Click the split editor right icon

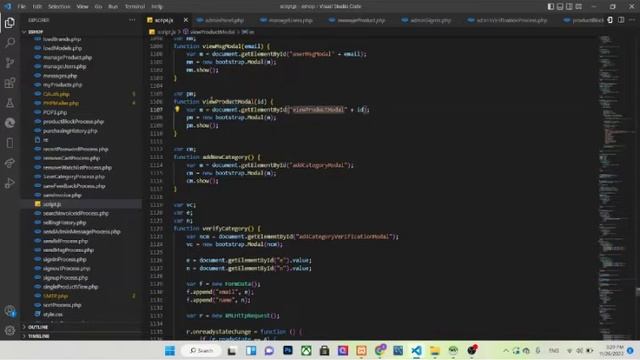(x=621, y=20)
